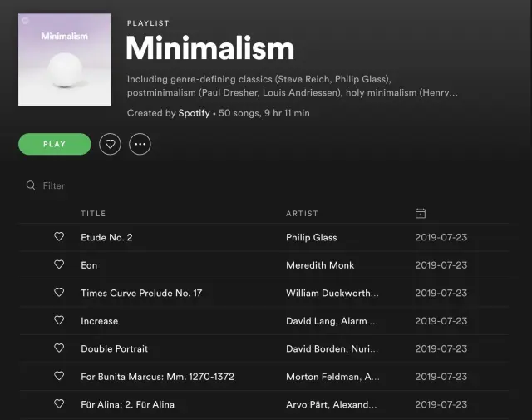Screen dimensions: 532x420
Task: Expand the truncated playlist description
Action: click(292, 93)
